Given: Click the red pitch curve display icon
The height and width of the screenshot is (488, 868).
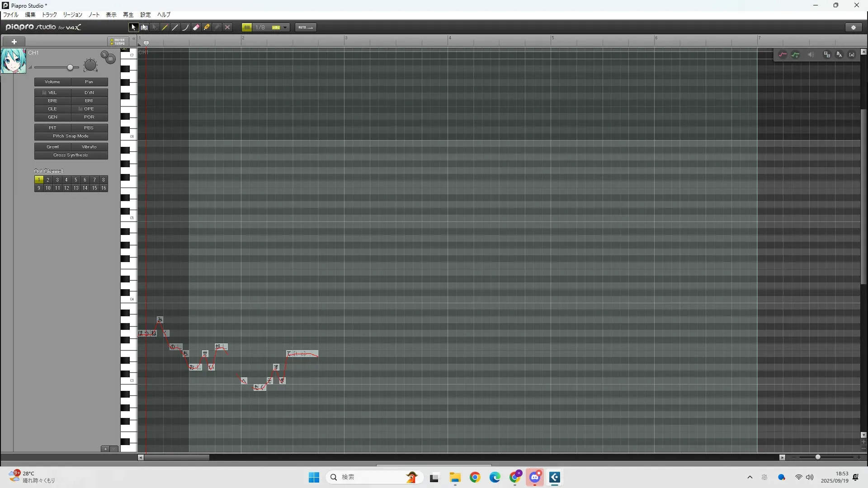Looking at the screenshot, I should tap(783, 55).
